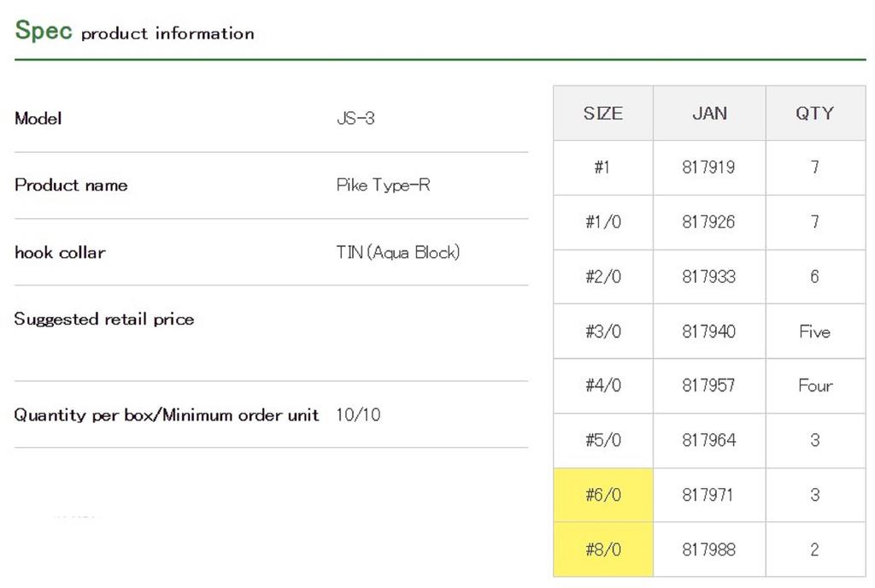Click the SIZE column header
The width and height of the screenshot is (875, 588).
coord(602,113)
